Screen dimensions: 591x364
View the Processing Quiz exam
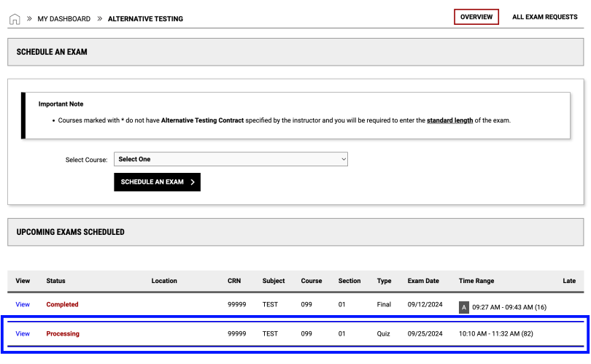click(23, 334)
